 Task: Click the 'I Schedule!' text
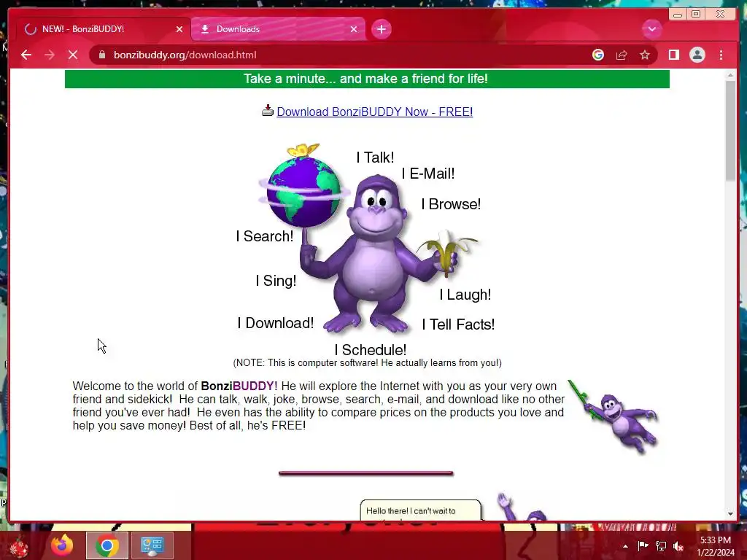[x=370, y=350]
